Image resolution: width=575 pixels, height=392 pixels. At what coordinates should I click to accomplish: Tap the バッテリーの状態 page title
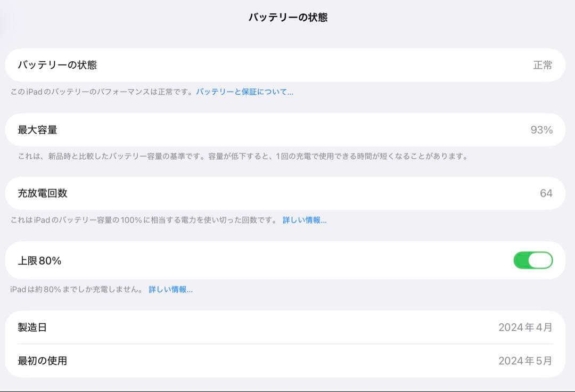click(287, 17)
